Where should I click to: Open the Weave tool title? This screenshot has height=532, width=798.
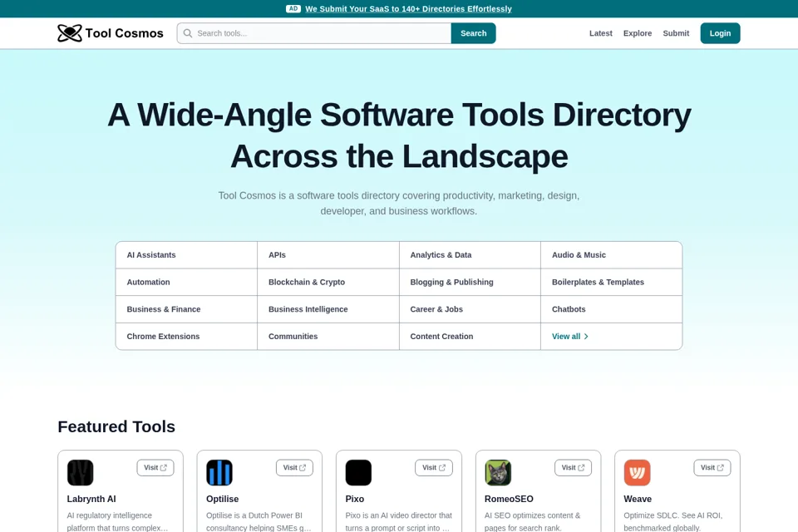click(638, 499)
